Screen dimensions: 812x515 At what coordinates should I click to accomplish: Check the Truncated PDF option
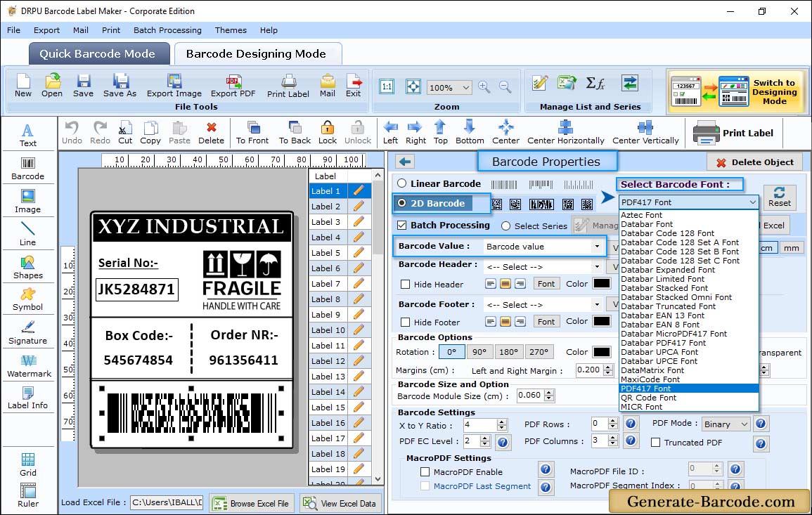pos(656,443)
